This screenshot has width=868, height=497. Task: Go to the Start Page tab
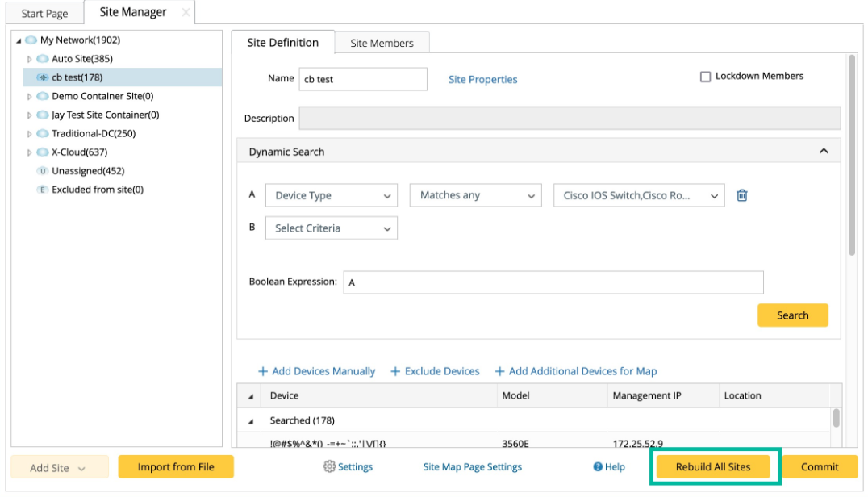tap(44, 14)
